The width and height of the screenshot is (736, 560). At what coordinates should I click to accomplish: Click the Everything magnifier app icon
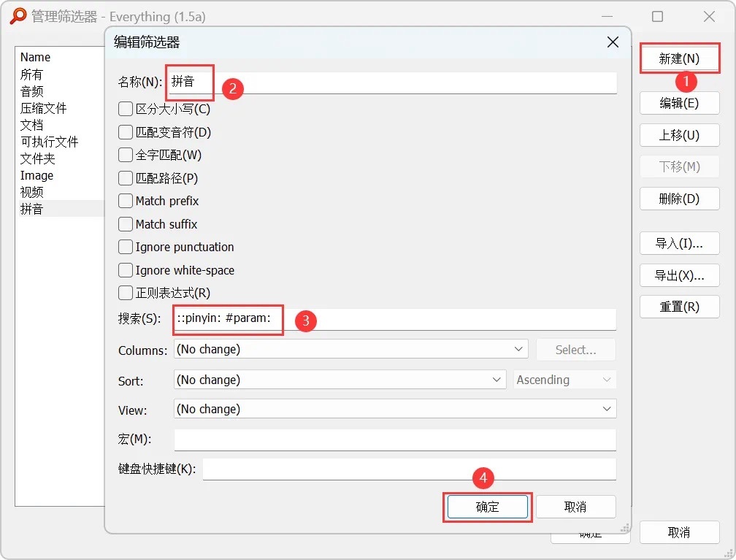coord(18,16)
